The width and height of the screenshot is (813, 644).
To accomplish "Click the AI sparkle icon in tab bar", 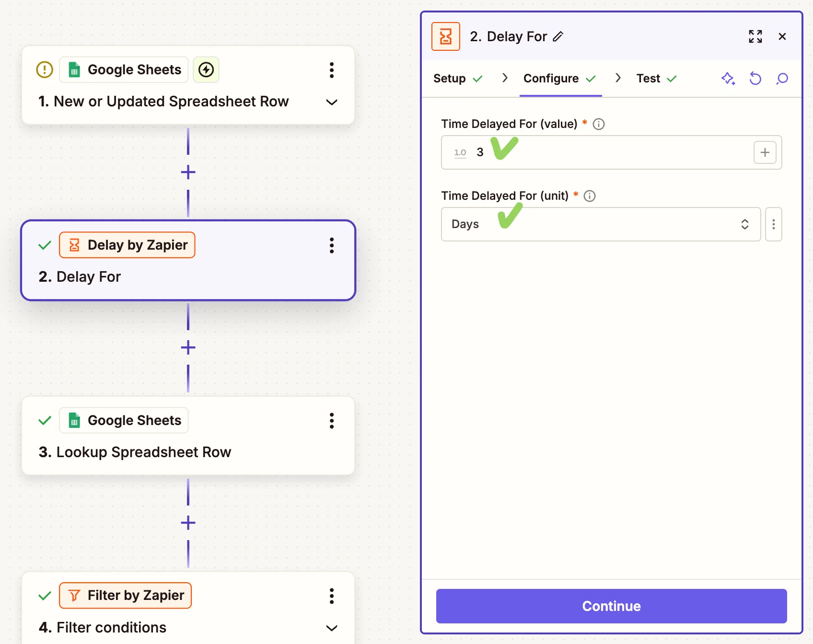I will coord(728,79).
